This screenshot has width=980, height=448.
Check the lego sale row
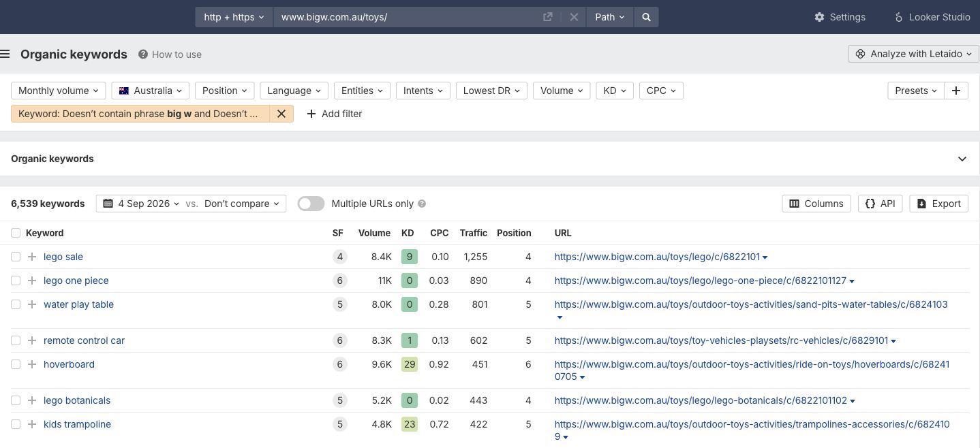click(16, 257)
